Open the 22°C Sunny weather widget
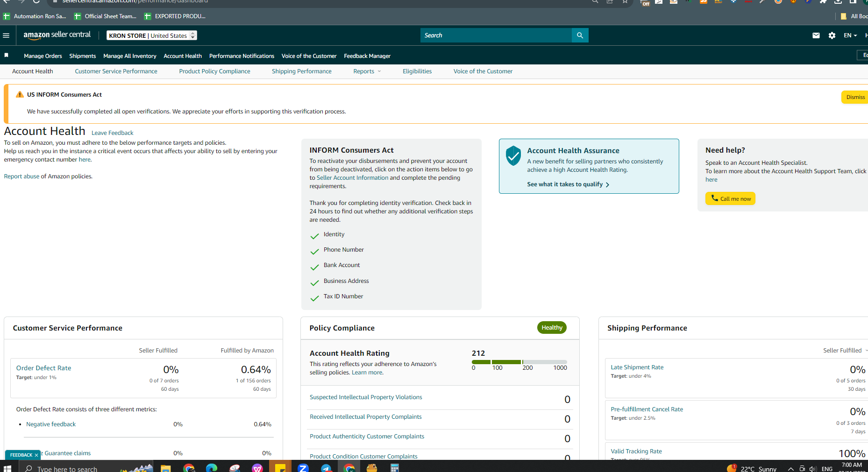This screenshot has width=868, height=472. [x=752, y=468]
